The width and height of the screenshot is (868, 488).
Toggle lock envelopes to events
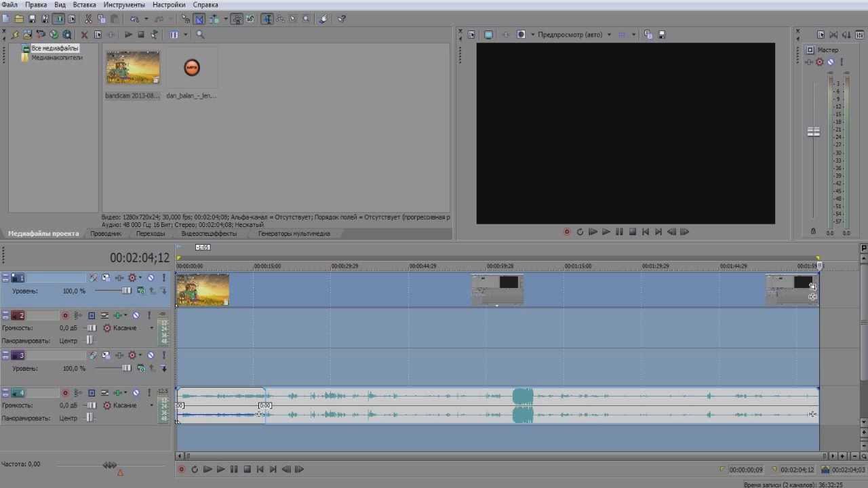[x=237, y=19]
